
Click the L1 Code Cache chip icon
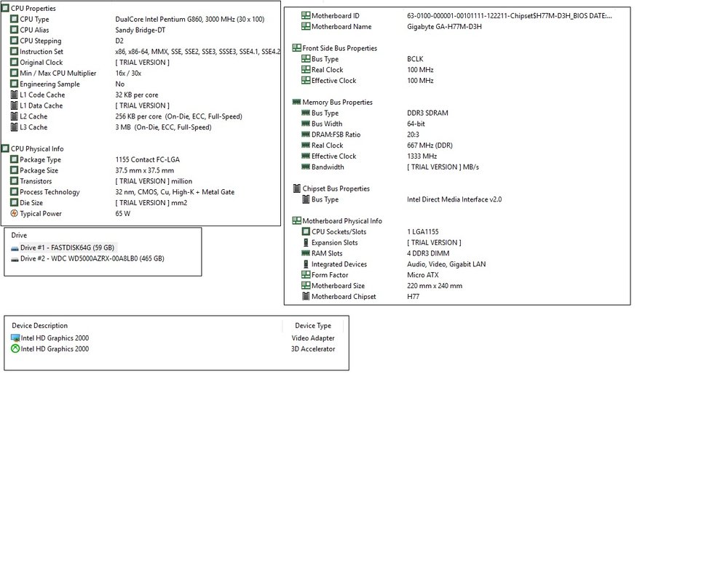pyautogui.click(x=15, y=95)
